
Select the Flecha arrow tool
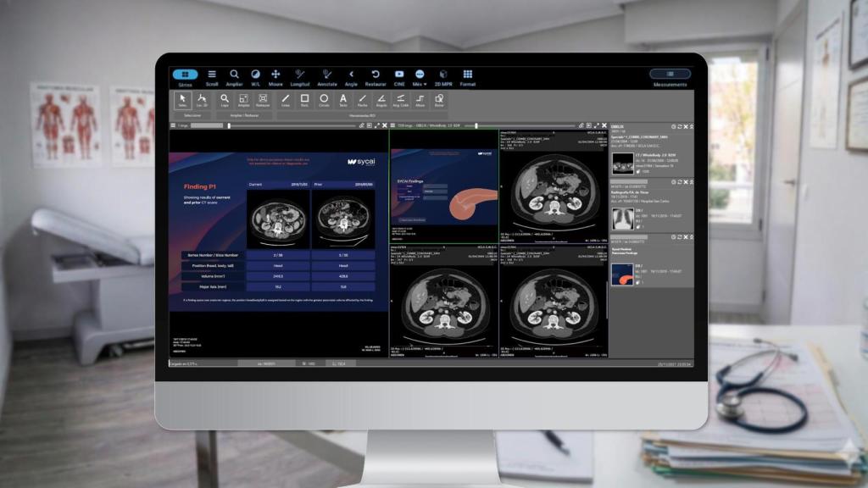tap(362, 100)
